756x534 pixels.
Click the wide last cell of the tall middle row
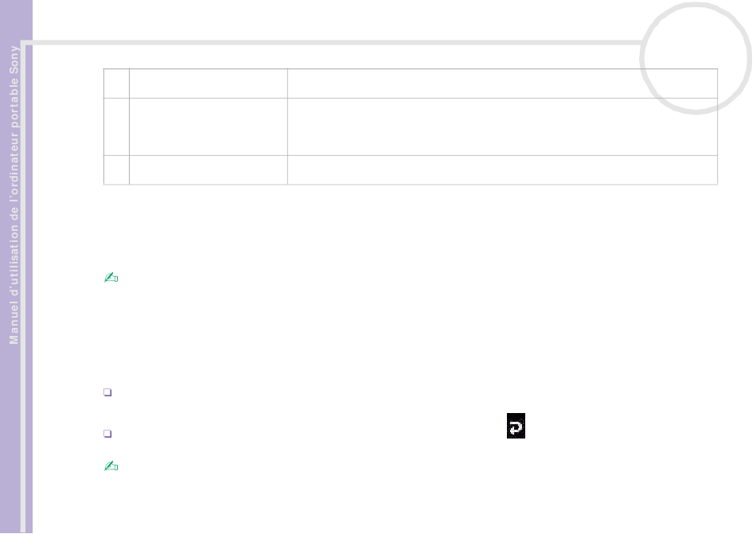coord(502,127)
